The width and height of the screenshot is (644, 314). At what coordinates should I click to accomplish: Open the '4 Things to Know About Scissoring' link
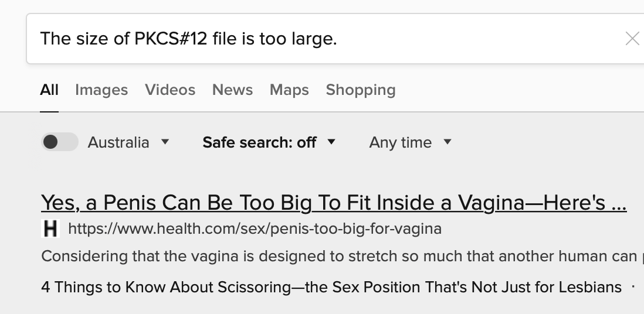pos(331,287)
